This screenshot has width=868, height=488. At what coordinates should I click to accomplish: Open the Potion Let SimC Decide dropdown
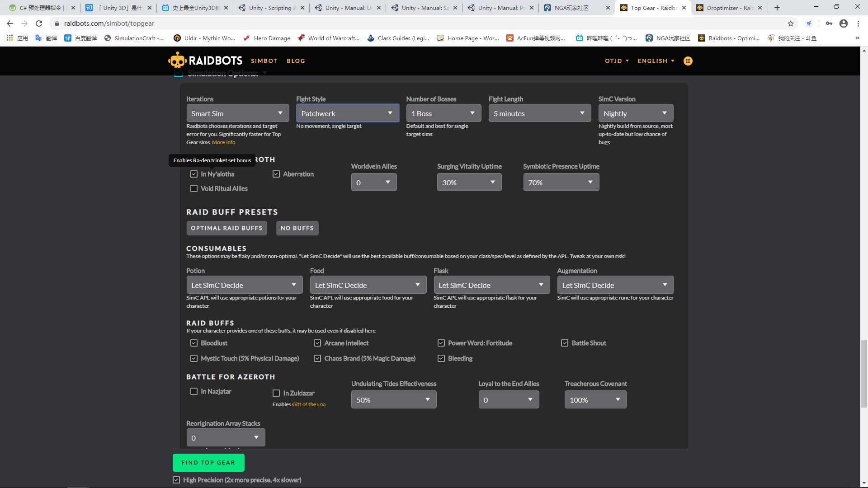pos(244,285)
